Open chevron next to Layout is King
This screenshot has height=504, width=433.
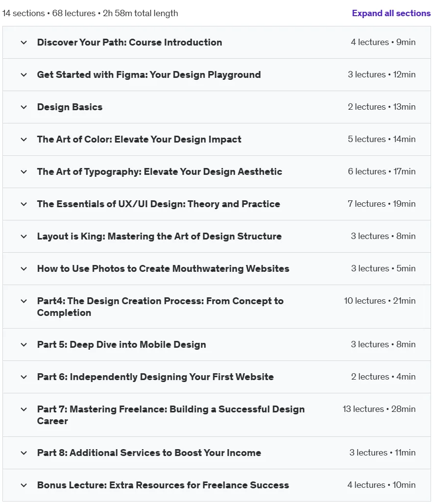coord(24,237)
